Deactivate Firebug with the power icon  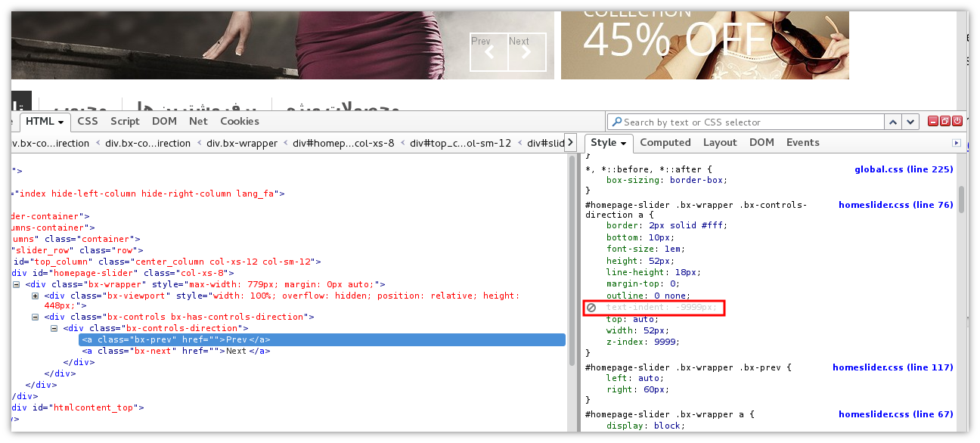957,121
